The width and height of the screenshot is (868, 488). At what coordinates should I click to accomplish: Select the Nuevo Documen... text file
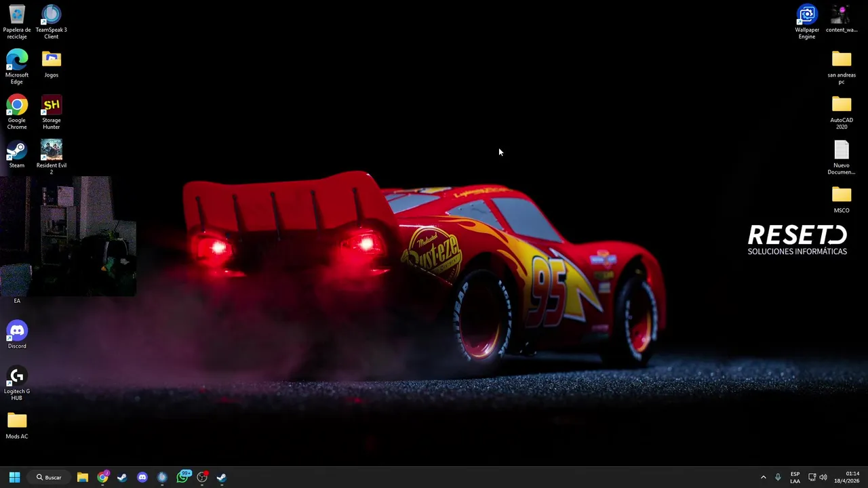point(842,157)
